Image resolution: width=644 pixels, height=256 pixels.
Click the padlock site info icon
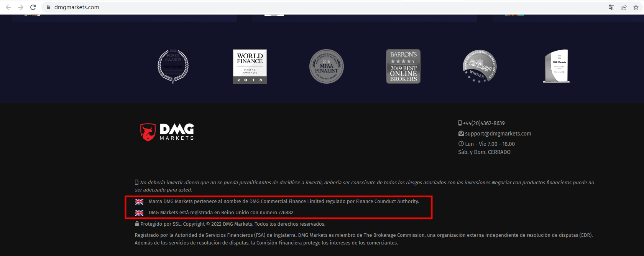pos(48,7)
